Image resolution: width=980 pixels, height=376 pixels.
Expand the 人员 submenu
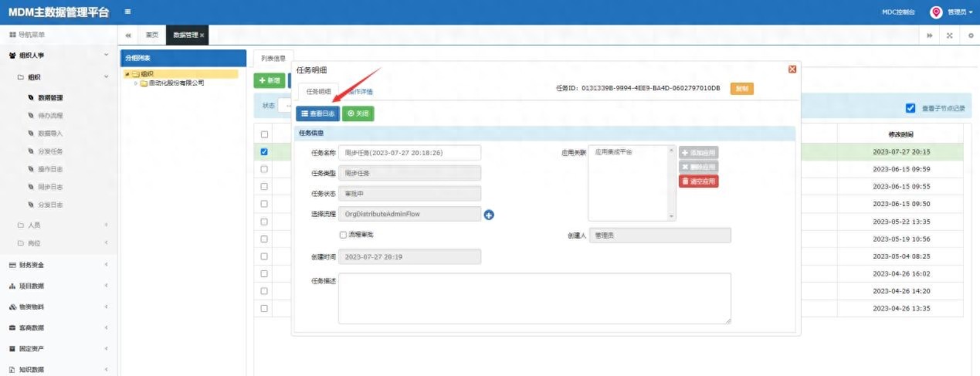pyautogui.click(x=106, y=225)
